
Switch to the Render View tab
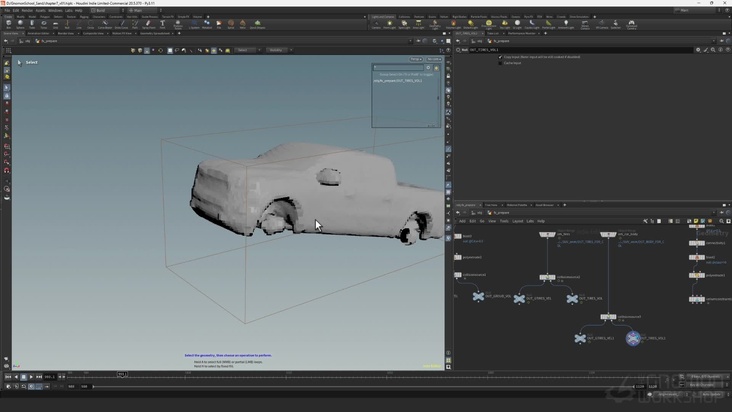click(x=65, y=34)
